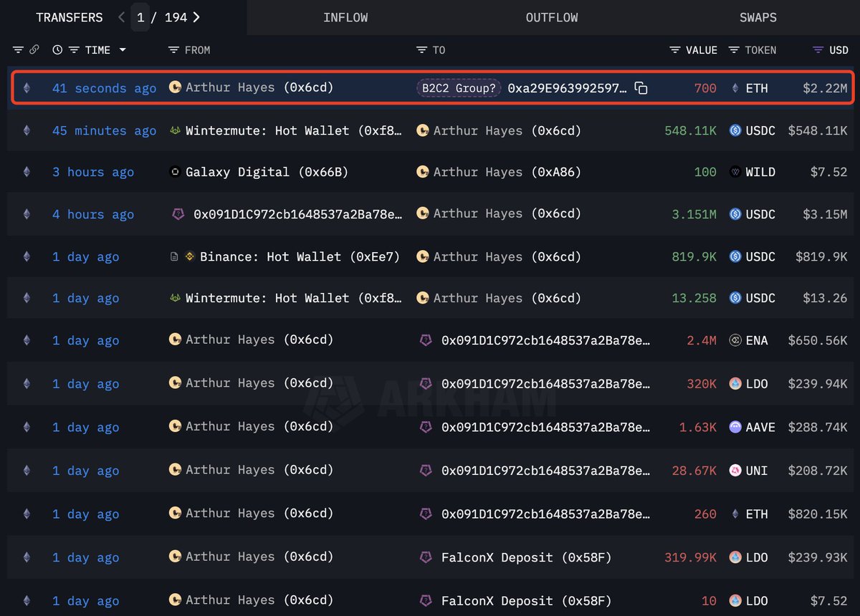
Task: Switch to the SWAPS tab
Action: (x=758, y=17)
